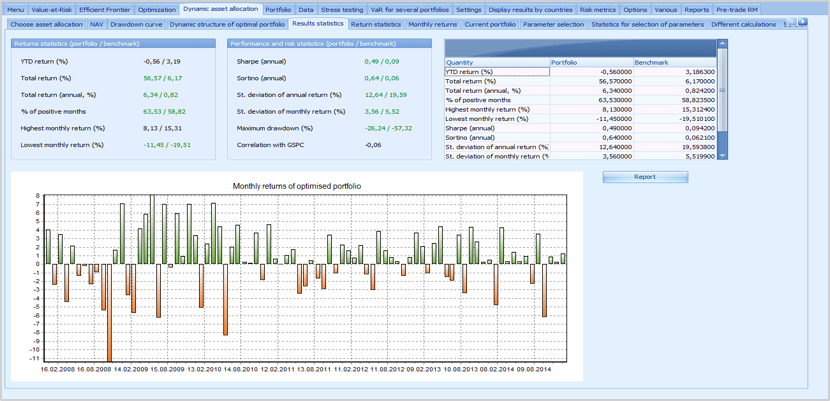Open Dynamic structure of optimal portfolio tab
This screenshot has height=401, width=830.
227,24
